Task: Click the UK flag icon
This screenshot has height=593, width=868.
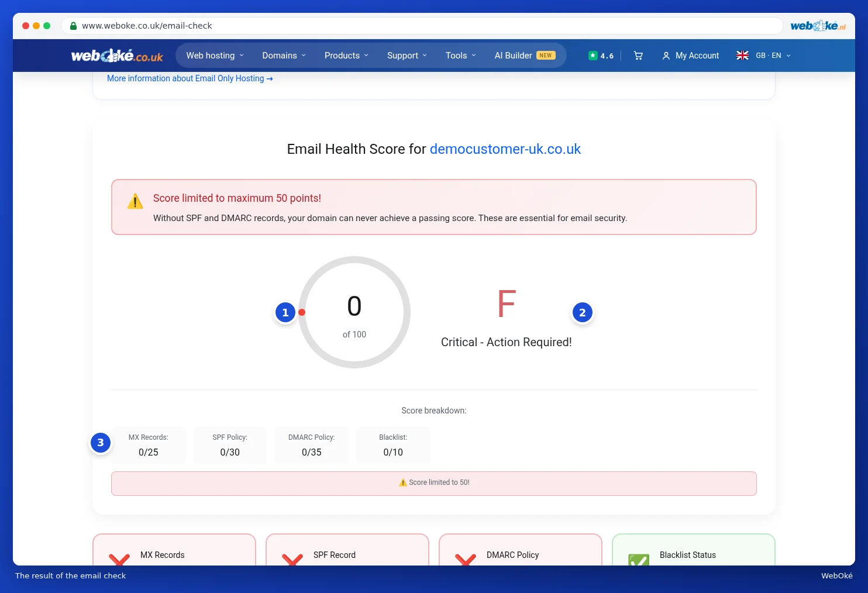Action: pyautogui.click(x=742, y=56)
